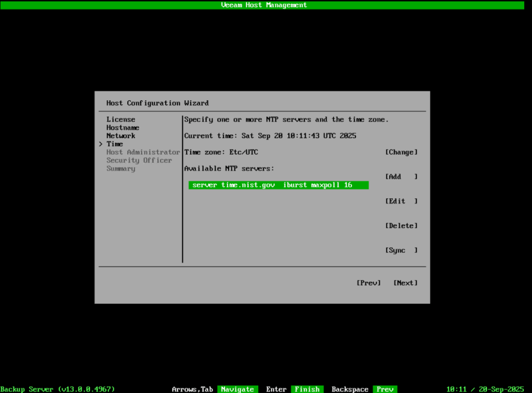Click the [Edit] NTP server button
This screenshot has width=532, height=393.
click(x=401, y=201)
